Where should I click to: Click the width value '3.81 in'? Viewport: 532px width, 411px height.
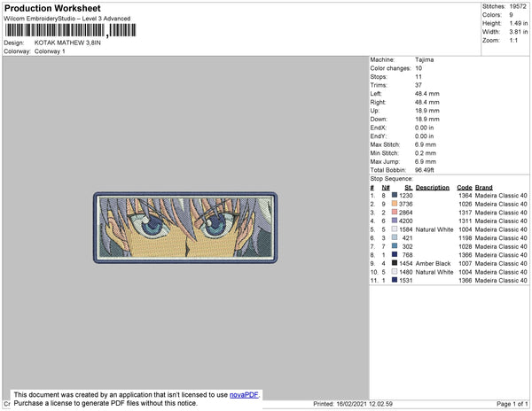point(519,32)
